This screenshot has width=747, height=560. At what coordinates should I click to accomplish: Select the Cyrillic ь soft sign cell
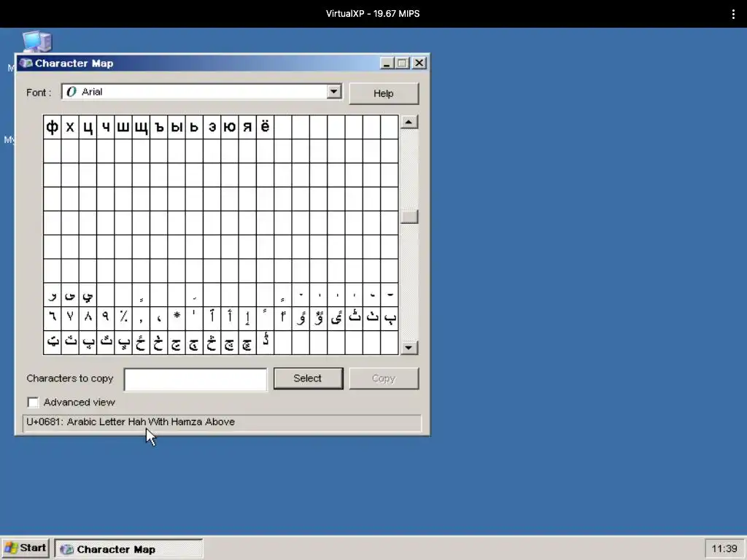pyautogui.click(x=194, y=127)
